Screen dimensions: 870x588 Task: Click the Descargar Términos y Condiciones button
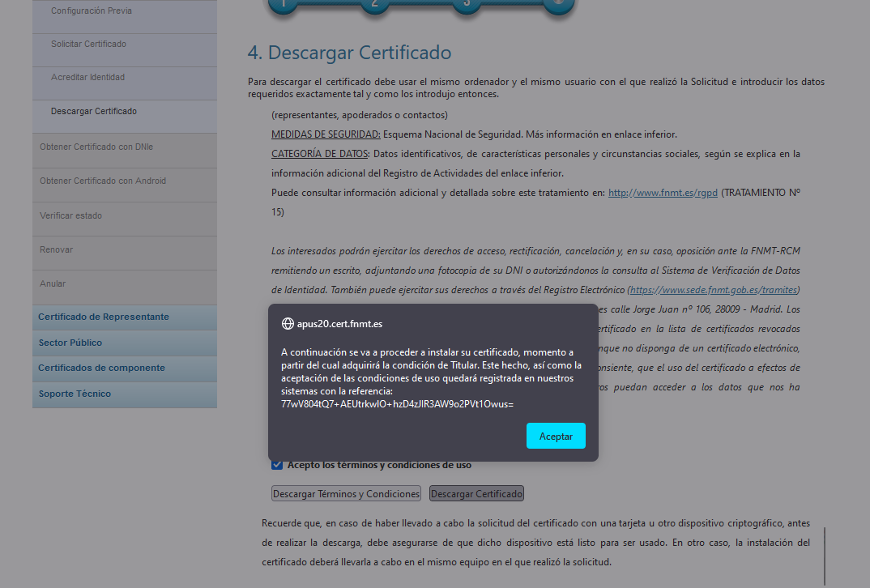point(347,493)
